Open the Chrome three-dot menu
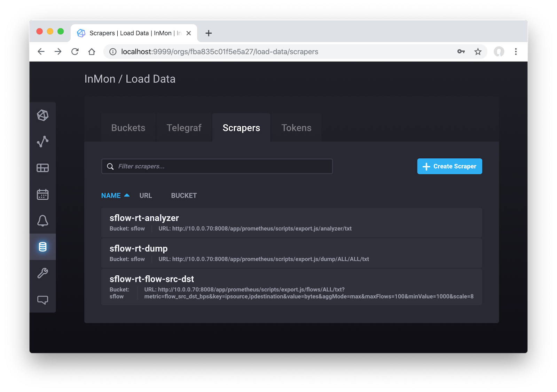The width and height of the screenshot is (557, 392). click(516, 52)
